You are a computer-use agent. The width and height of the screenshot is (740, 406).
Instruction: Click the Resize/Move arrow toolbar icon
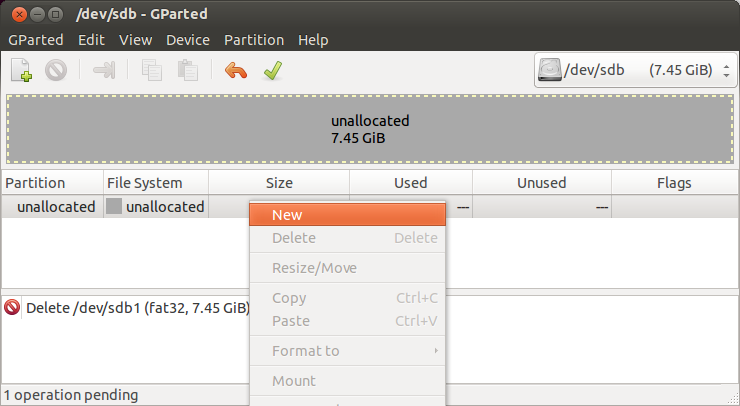[x=104, y=70]
